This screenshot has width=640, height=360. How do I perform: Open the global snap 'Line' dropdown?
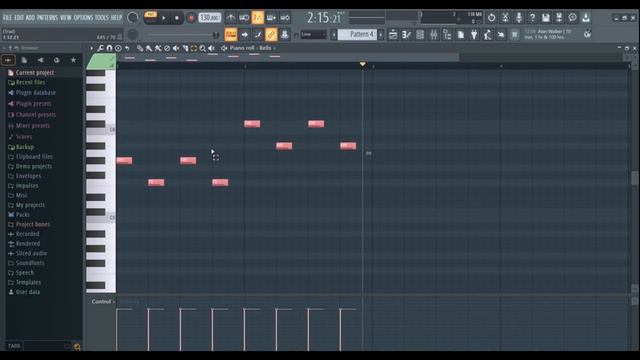[313, 35]
